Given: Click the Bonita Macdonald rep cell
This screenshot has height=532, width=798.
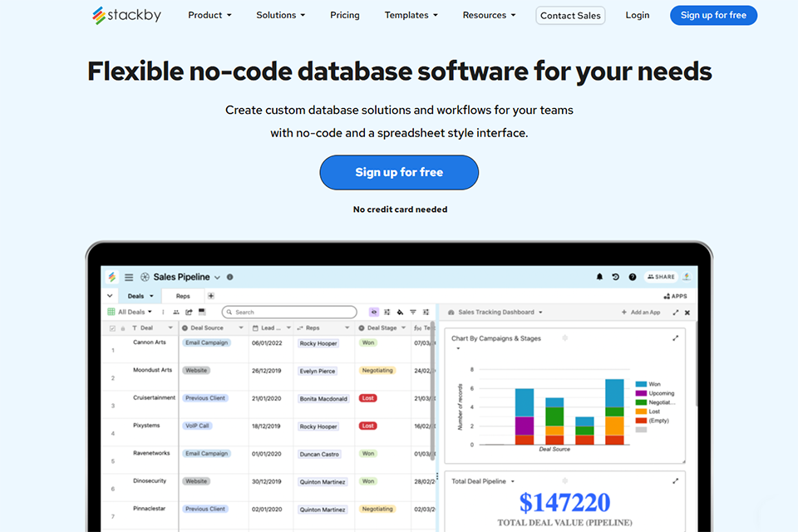Looking at the screenshot, I should (x=323, y=399).
